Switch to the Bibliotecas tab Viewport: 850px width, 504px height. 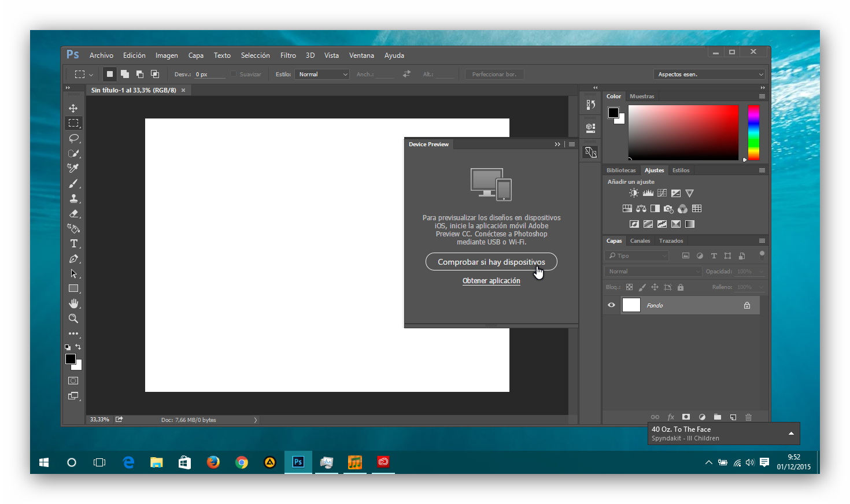621,171
